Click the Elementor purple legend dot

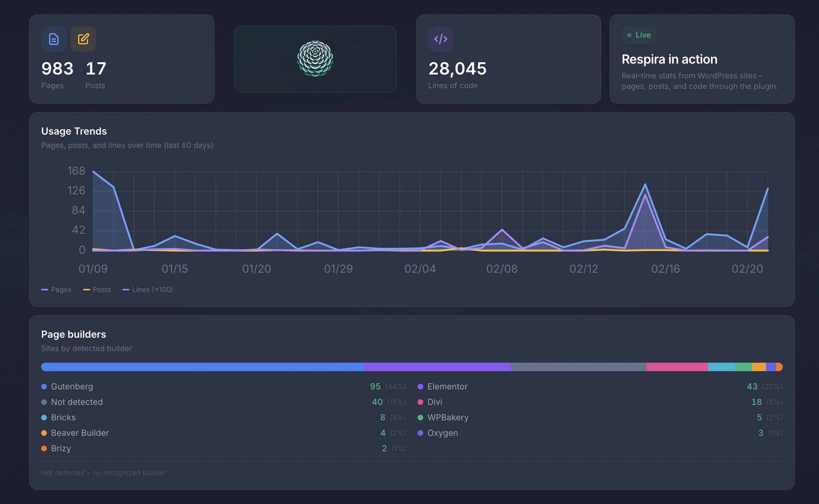point(420,387)
